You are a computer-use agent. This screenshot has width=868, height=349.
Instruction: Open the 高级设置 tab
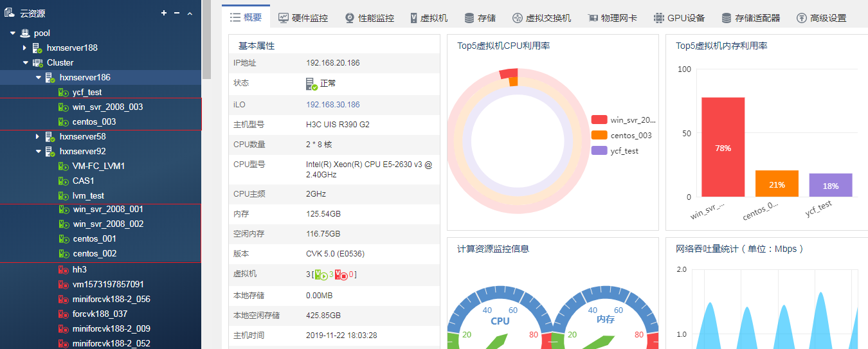821,18
